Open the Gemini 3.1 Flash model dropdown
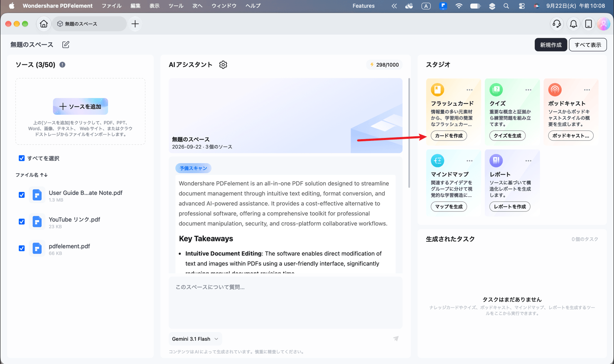Screen dimensions: 614x364 (195, 339)
